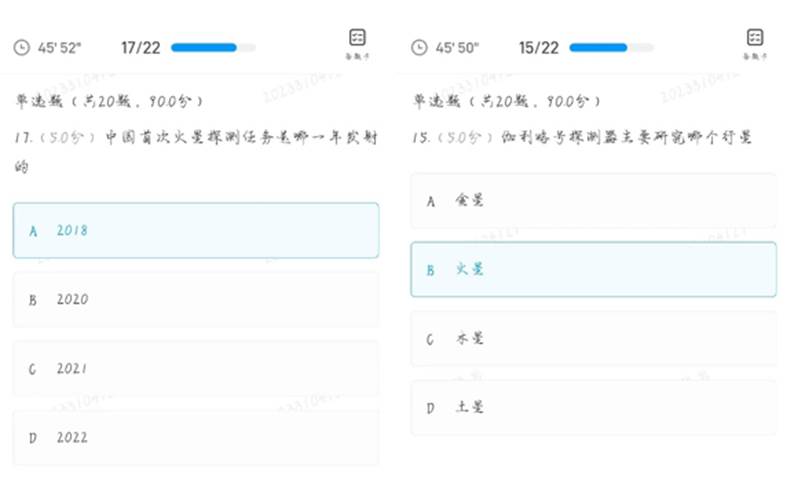The height and width of the screenshot is (479, 794).
Task: Tap the 45'52" countdown timer text
Action: point(60,47)
